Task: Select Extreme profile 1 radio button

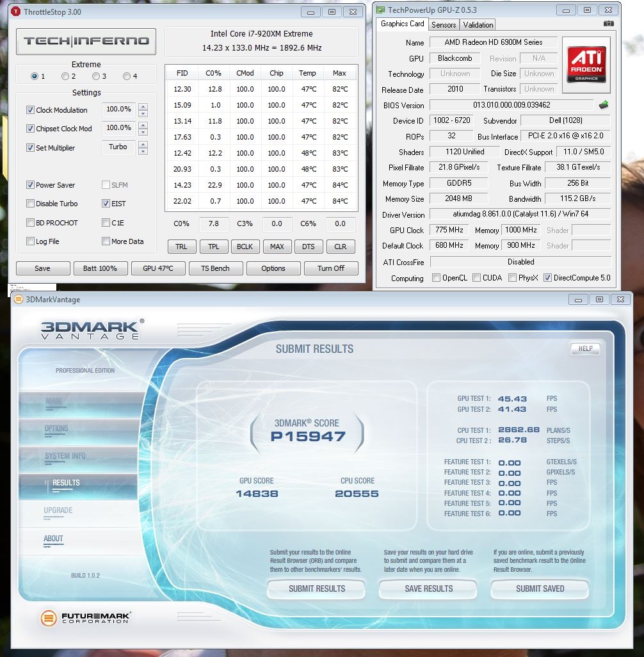Action: 35,76
